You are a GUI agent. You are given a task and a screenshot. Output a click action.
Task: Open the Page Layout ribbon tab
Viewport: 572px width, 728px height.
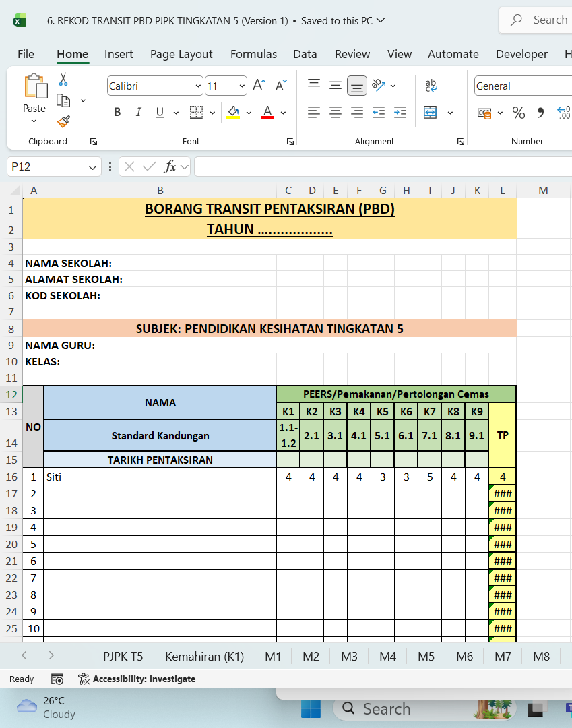181,54
